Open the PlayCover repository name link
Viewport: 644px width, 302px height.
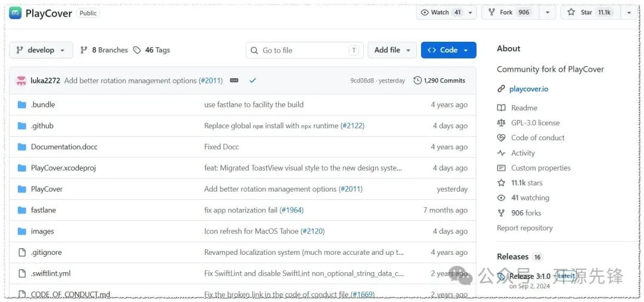48,13
